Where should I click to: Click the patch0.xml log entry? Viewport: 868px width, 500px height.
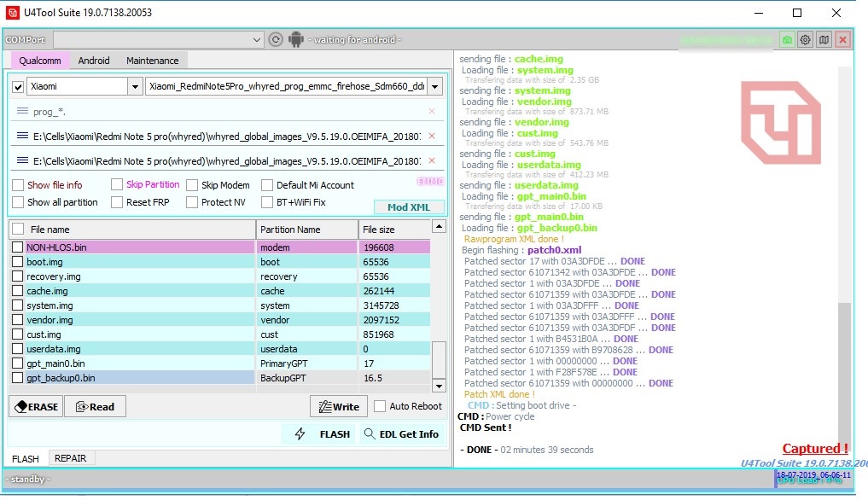554,250
